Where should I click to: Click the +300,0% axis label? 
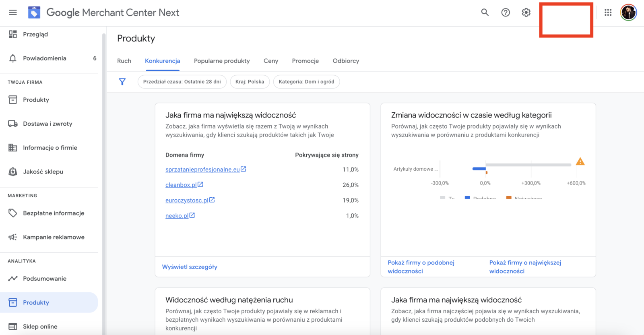(x=531, y=183)
